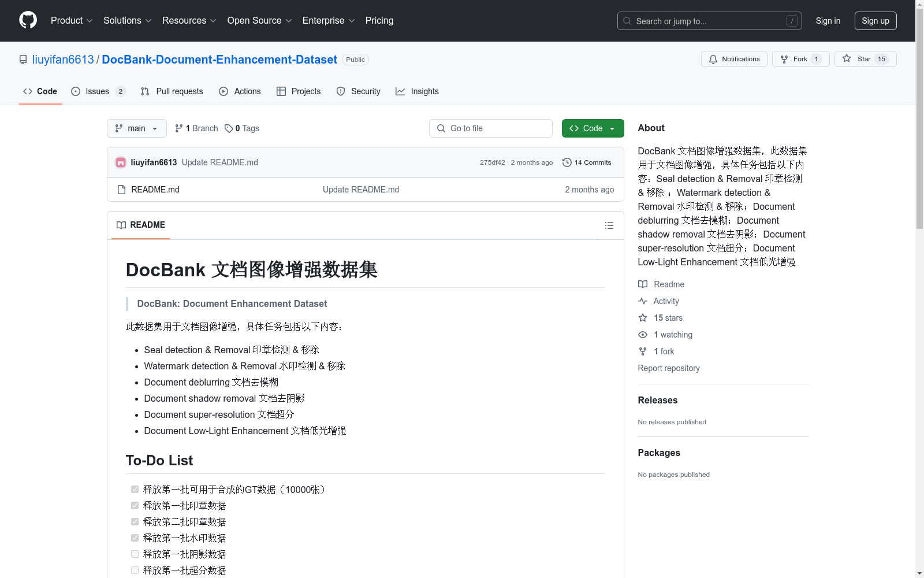Click the Sign up button
This screenshot has width=924, height=578.
coord(875,20)
